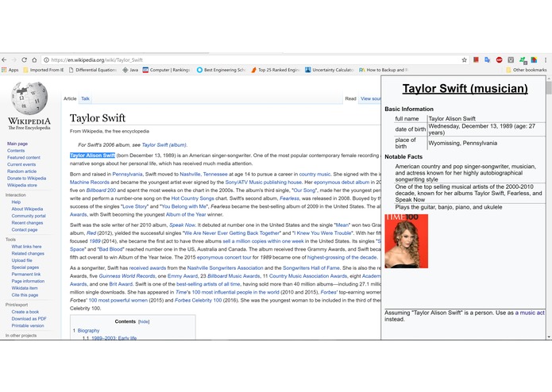Image resolution: width=552 pixels, height=392 pixels.
Task: Open the red book extension icon
Action: click(x=476, y=60)
